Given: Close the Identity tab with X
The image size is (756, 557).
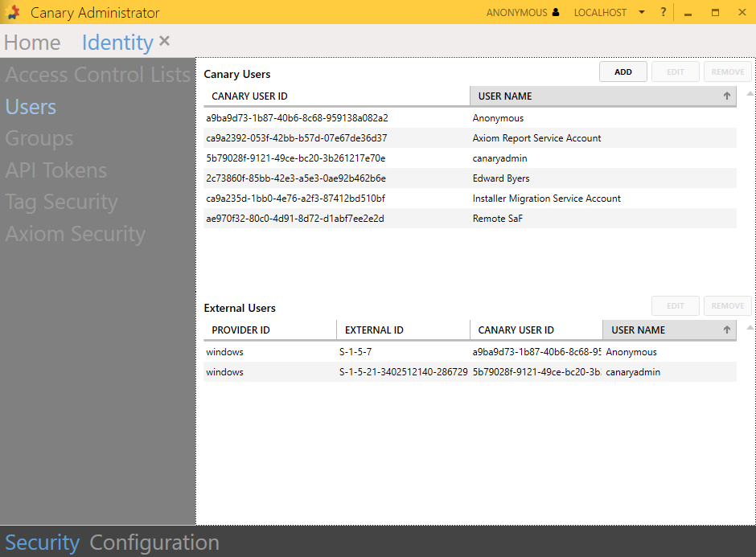Looking at the screenshot, I should pyautogui.click(x=165, y=41).
